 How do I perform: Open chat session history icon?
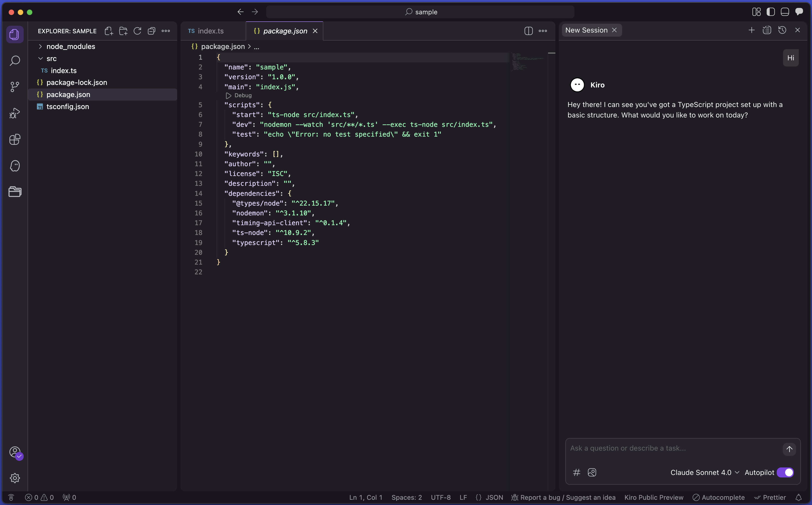[782, 30]
